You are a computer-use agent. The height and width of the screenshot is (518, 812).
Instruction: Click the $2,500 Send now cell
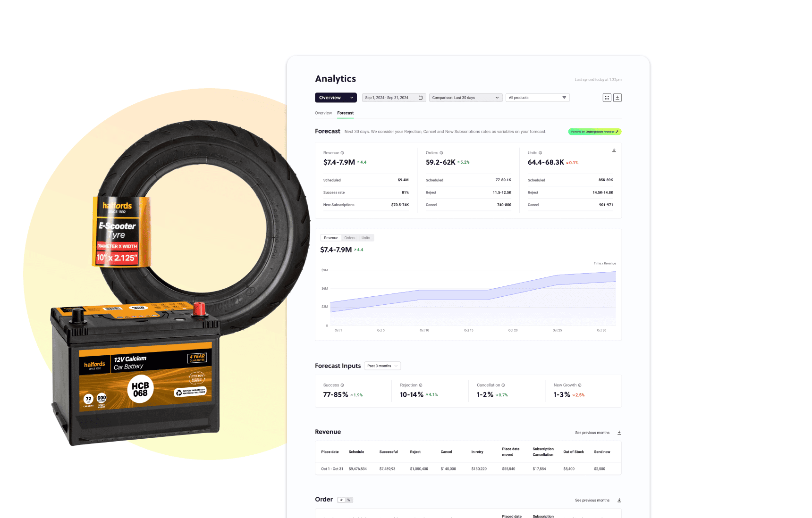[600, 469]
